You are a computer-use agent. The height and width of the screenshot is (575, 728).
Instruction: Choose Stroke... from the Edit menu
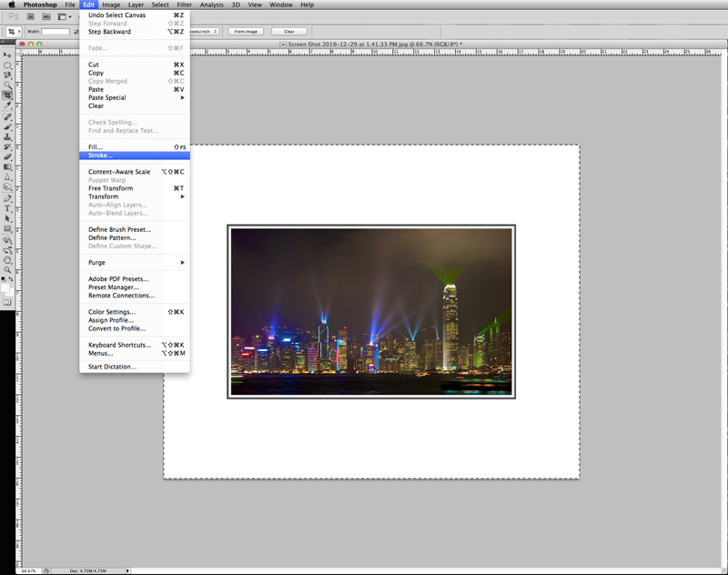[x=100, y=156]
